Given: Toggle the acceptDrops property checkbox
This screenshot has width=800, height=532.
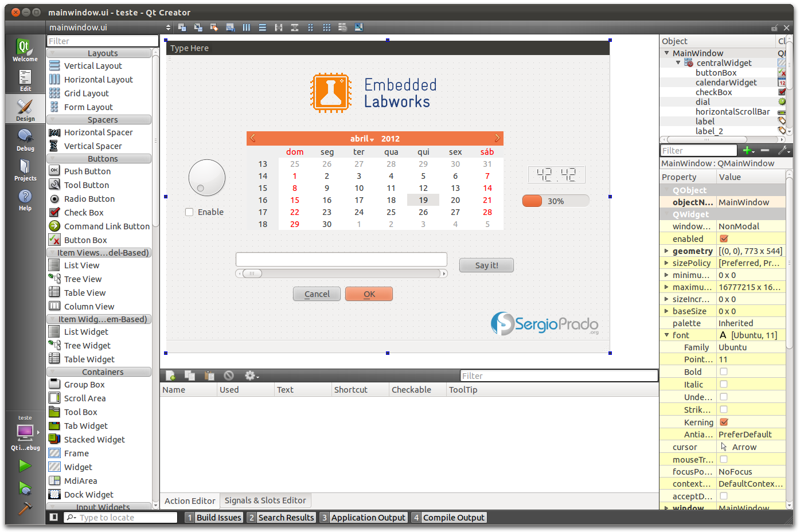Looking at the screenshot, I should pos(724,496).
